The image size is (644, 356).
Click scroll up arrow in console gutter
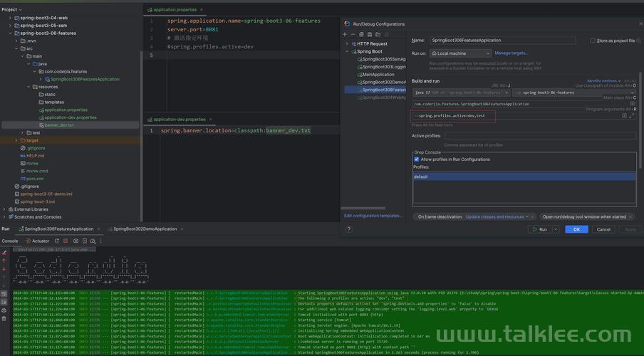pyautogui.click(x=4, y=261)
